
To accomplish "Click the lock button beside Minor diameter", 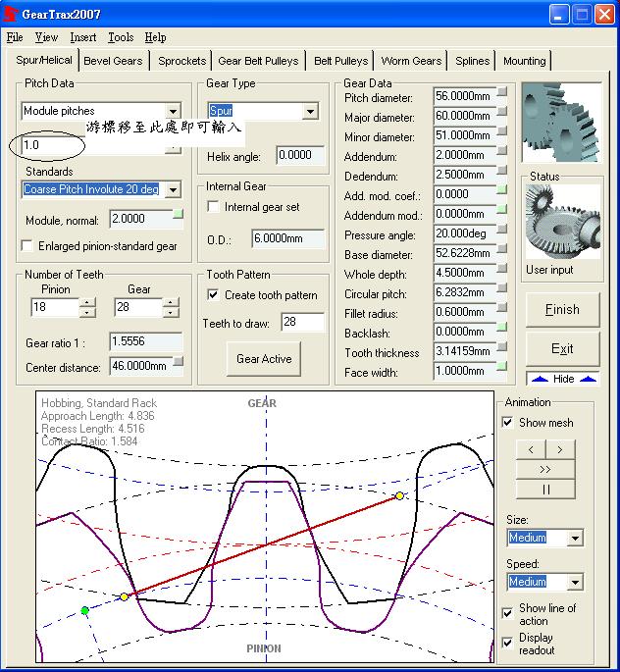I will [x=501, y=130].
